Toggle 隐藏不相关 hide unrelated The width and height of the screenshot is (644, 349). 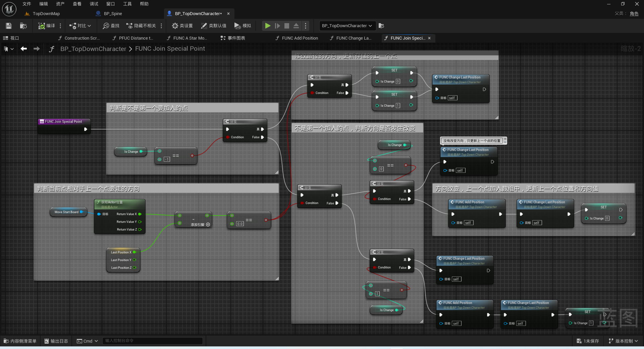pos(141,26)
